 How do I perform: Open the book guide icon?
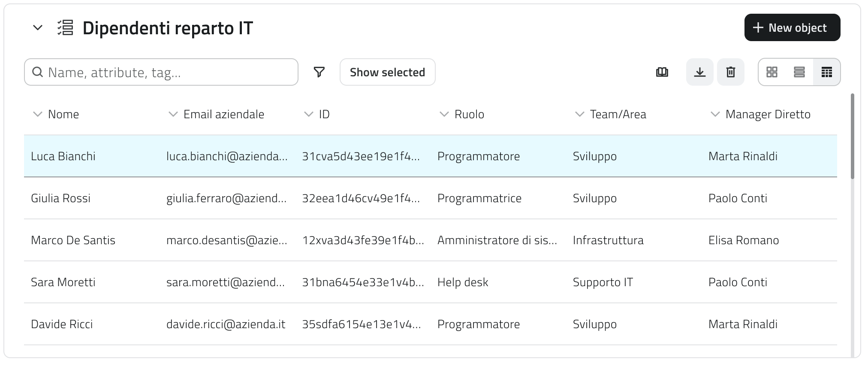(662, 72)
